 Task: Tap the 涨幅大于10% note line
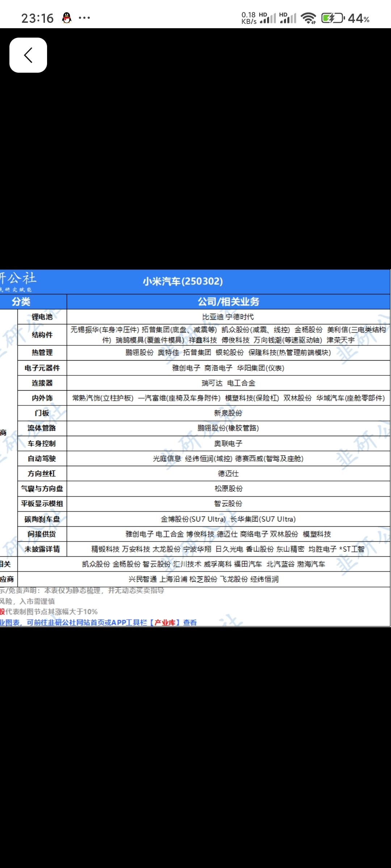tap(49, 612)
